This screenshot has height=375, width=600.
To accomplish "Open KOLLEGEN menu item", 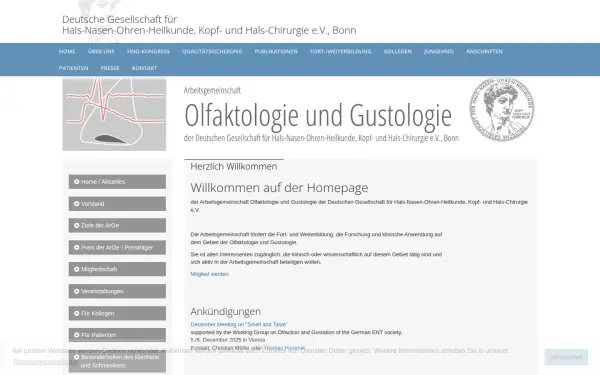I will tap(398, 51).
